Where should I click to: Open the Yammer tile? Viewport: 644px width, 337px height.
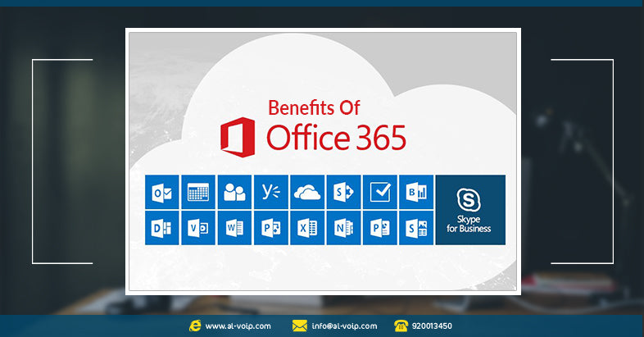tap(270, 192)
